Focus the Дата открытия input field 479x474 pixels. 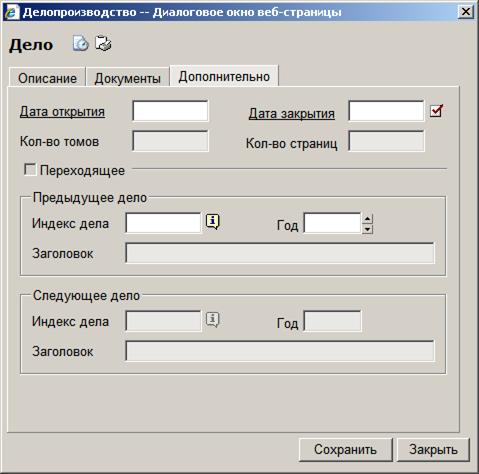pos(170,111)
